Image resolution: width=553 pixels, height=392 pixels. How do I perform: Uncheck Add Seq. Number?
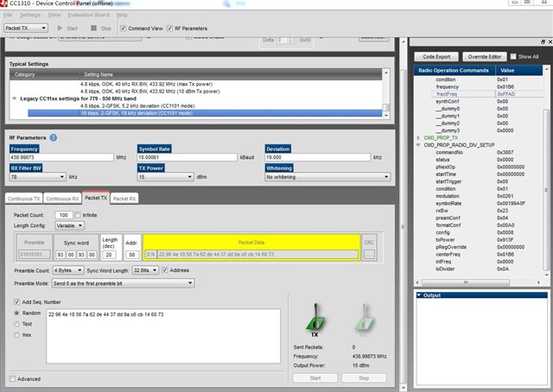coord(16,301)
